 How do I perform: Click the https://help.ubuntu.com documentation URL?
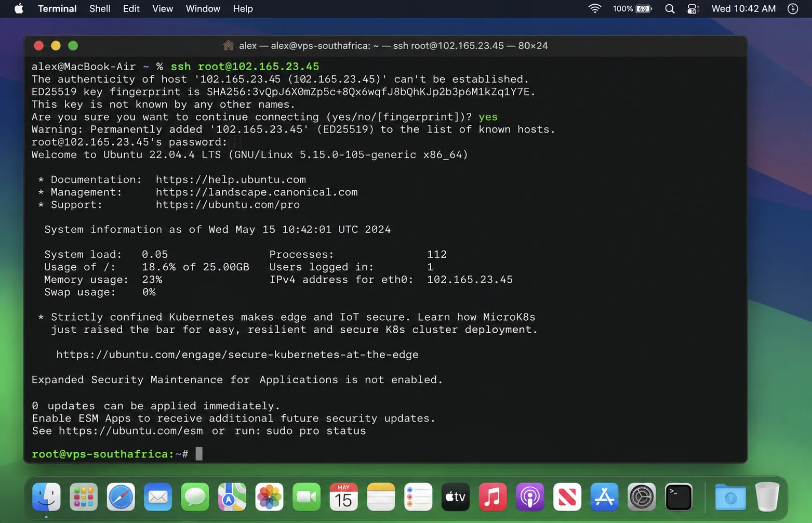[231, 179]
